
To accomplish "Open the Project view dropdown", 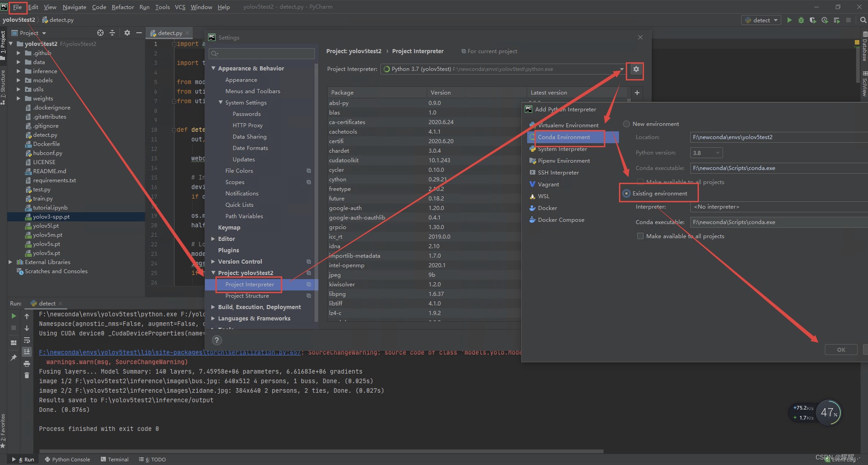I will coord(44,33).
